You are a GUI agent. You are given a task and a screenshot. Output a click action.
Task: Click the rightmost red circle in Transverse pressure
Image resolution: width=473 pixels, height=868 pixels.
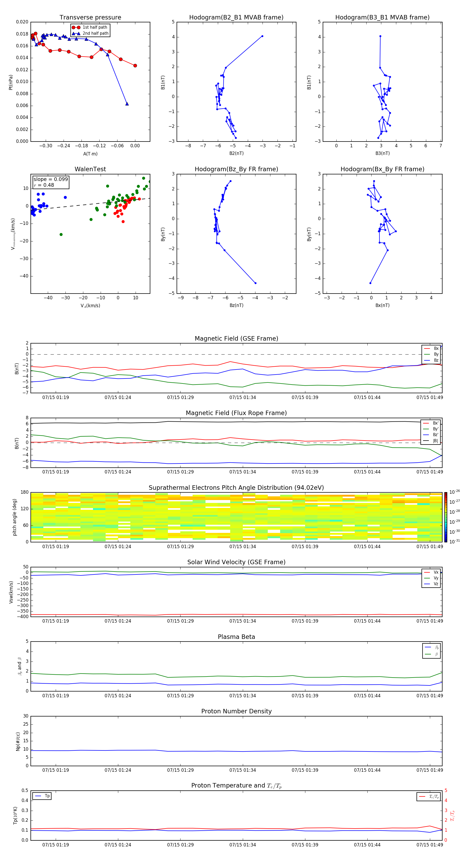coord(135,66)
